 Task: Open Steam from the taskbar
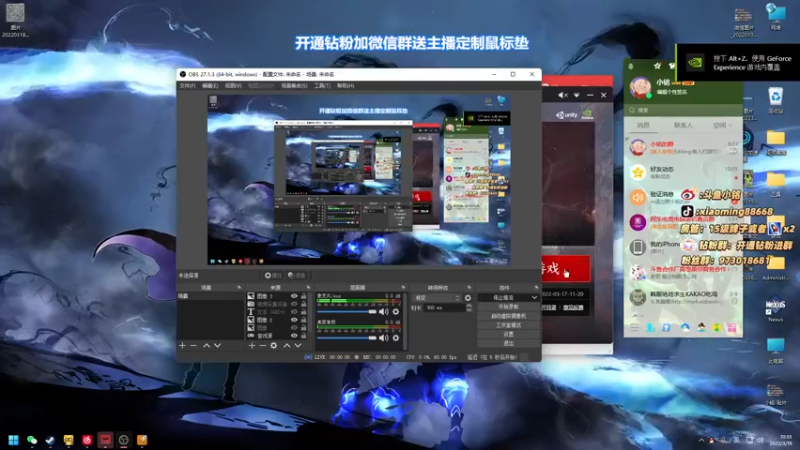pos(50,440)
